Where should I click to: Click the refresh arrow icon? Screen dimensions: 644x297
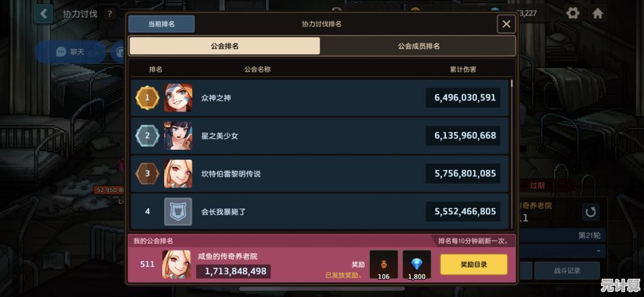click(x=590, y=212)
